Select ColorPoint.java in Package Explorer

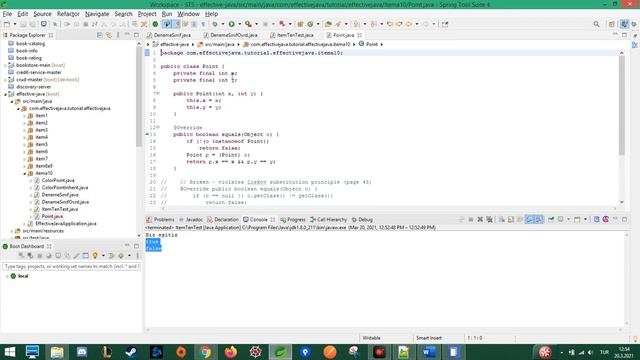[x=58, y=180]
